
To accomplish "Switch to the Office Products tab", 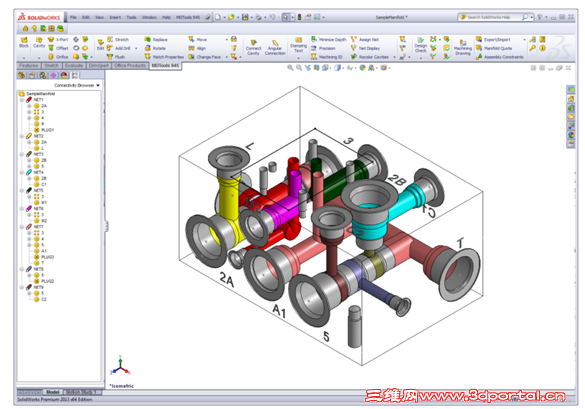I will coord(129,66).
